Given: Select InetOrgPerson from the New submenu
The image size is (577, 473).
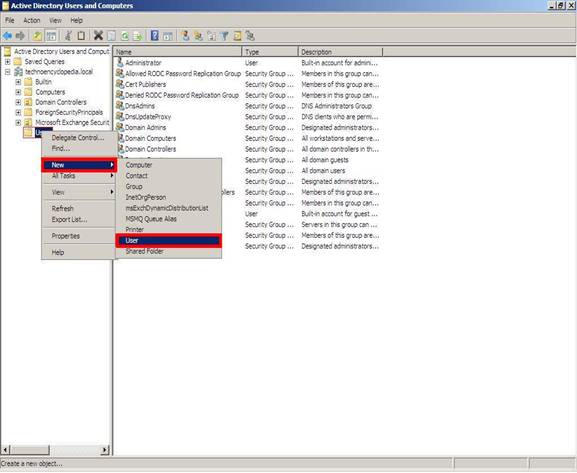Looking at the screenshot, I should tap(169, 197).
